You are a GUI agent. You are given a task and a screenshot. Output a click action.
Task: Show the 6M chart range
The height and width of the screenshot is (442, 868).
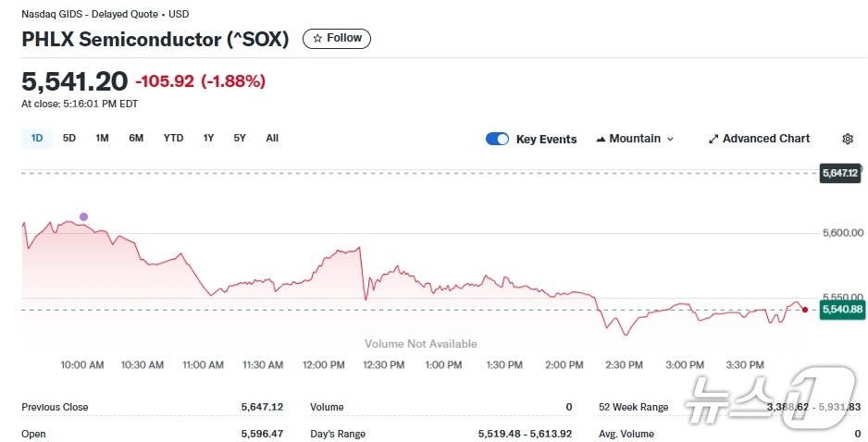click(x=136, y=138)
